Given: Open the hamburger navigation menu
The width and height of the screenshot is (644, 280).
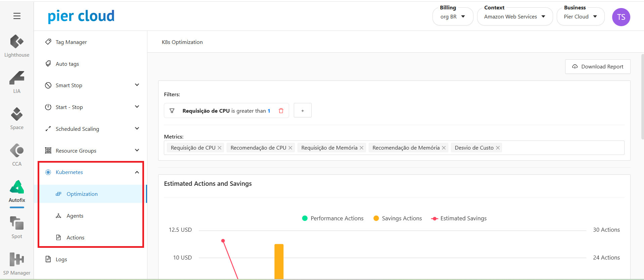Looking at the screenshot, I should [17, 16].
